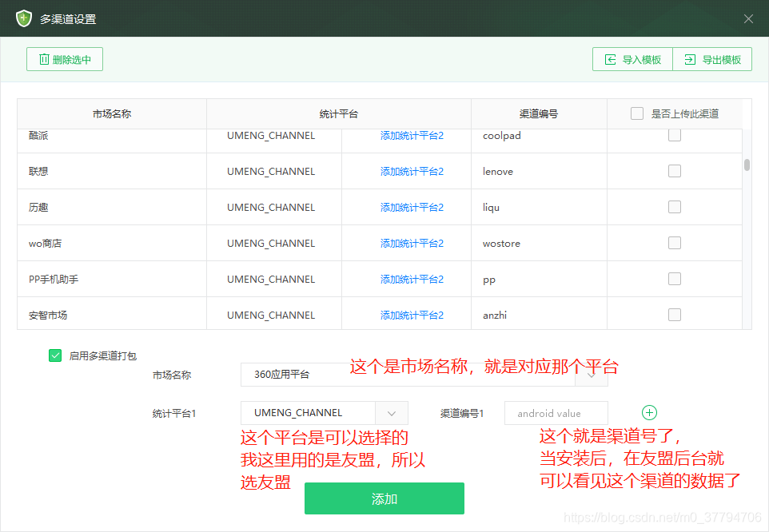Click UMENG_CHANNEL in the 安智市场 row
The height and width of the screenshot is (532, 769).
coord(271,315)
